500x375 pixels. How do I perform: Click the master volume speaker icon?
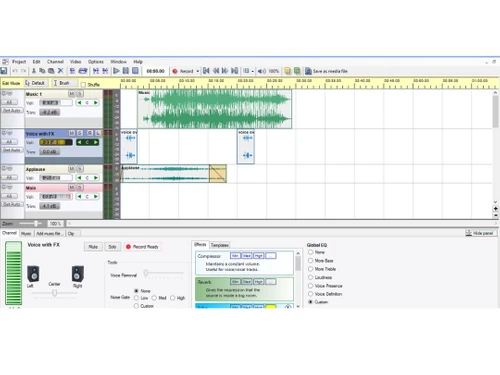pyautogui.click(x=262, y=71)
